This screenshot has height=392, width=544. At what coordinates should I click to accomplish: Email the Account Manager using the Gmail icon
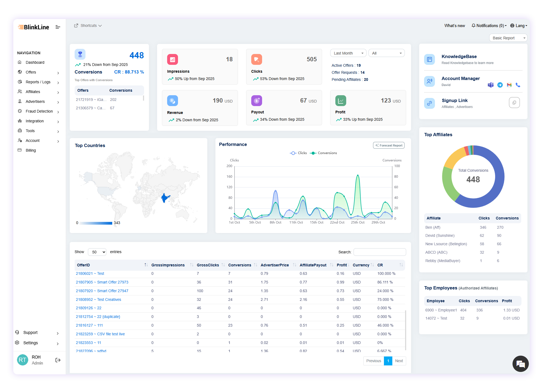coord(509,85)
